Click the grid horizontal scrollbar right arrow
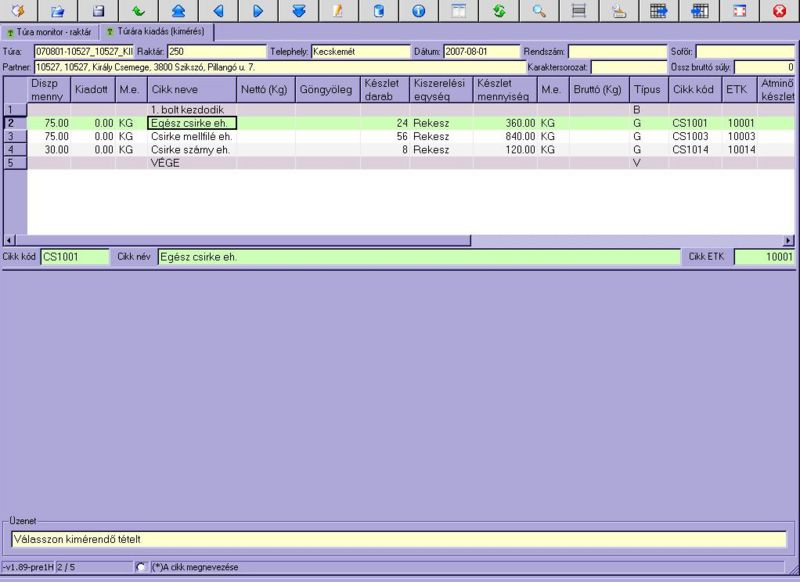The image size is (800, 582). pyautogui.click(x=789, y=240)
